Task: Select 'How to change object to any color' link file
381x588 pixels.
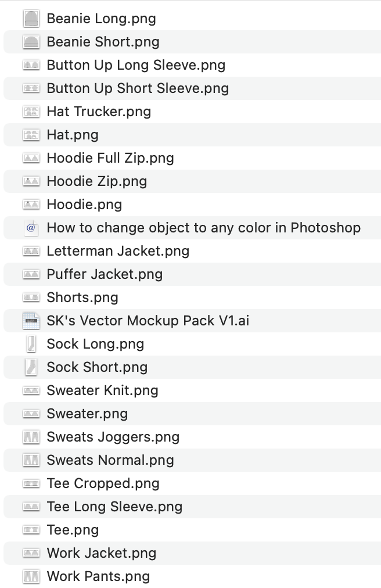Action: 203,228
